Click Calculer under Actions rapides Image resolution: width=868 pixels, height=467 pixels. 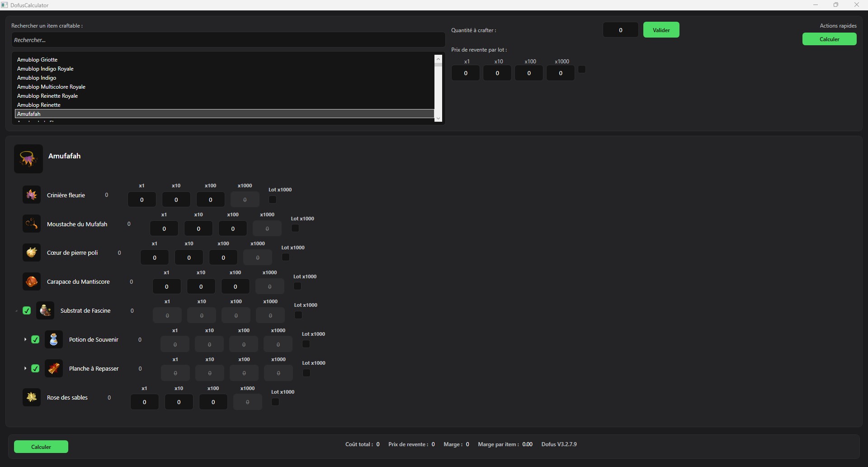pos(829,39)
